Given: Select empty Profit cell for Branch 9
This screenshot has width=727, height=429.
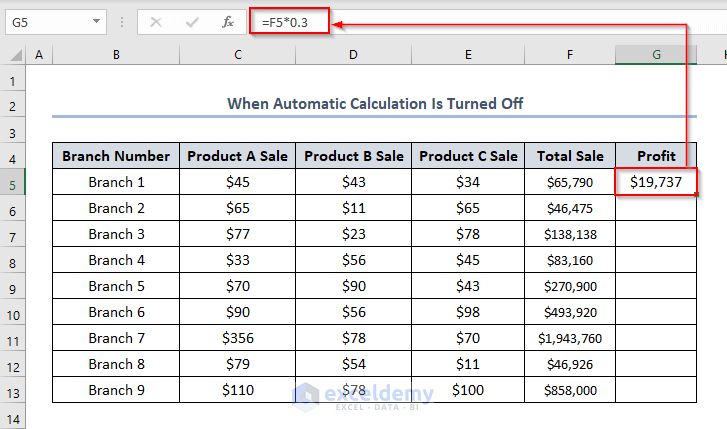Looking at the screenshot, I should coord(656,390).
